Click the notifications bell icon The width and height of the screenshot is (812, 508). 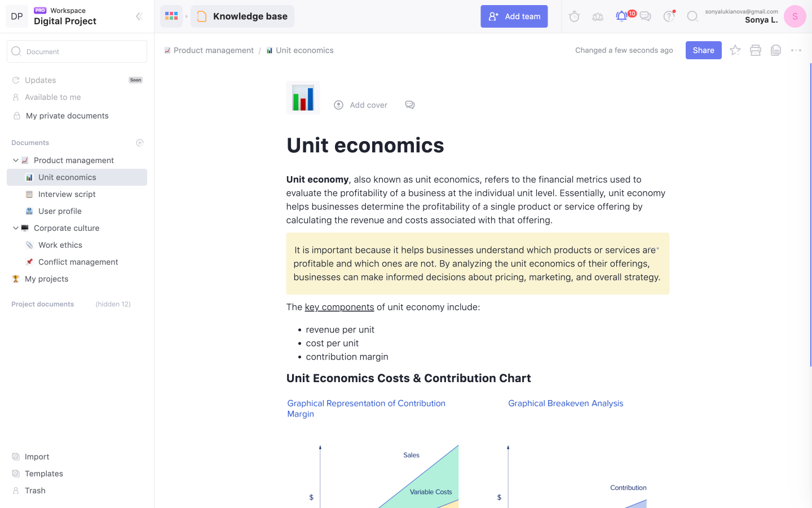click(x=621, y=16)
